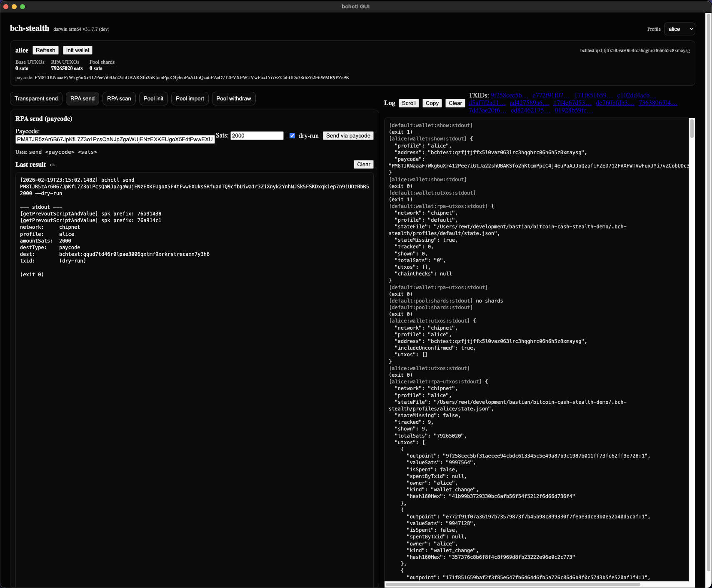Follow the d5af7f2ad1 transaction link
Screen dimensions: 712x588
tap(487, 103)
